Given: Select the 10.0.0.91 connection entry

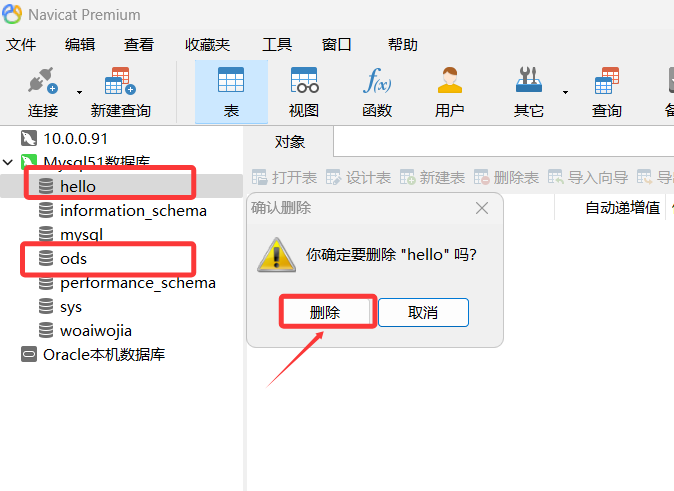Looking at the screenshot, I should click(x=64, y=138).
